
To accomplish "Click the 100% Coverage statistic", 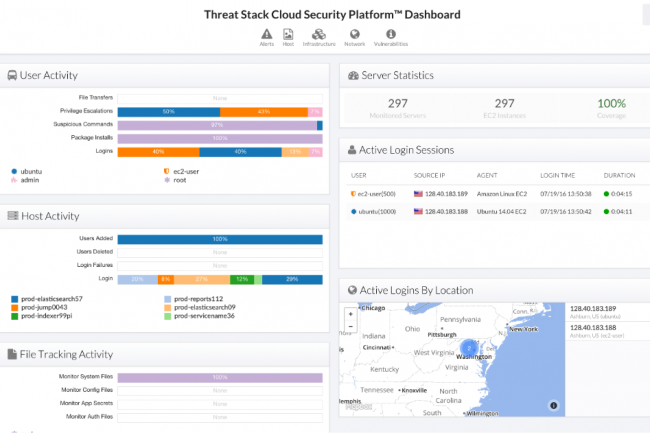I will (611, 108).
